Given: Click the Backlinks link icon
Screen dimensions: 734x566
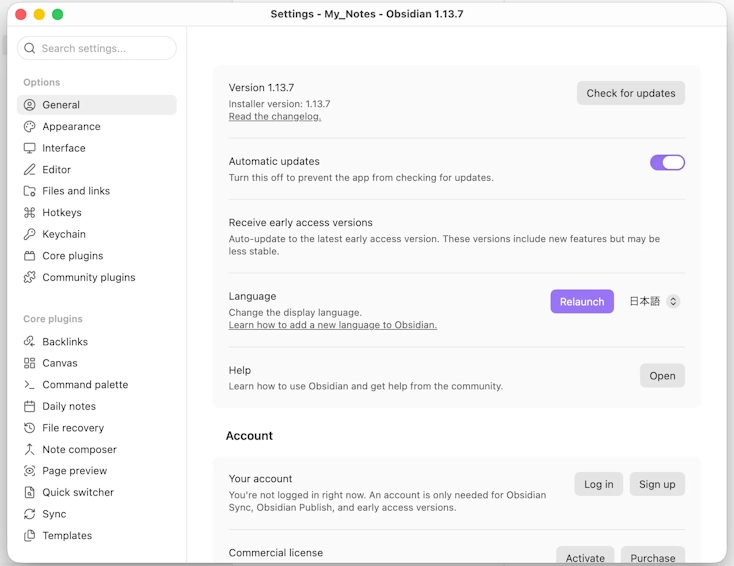Looking at the screenshot, I should [x=29, y=342].
